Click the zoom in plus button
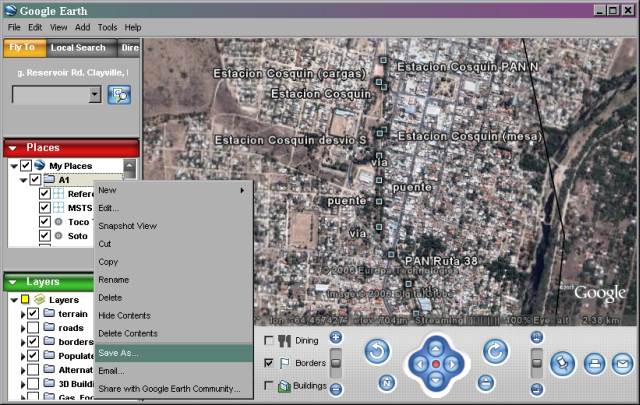The height and width of the screenshot is (405, 640). pyautogui.click(x=336, y=338)
